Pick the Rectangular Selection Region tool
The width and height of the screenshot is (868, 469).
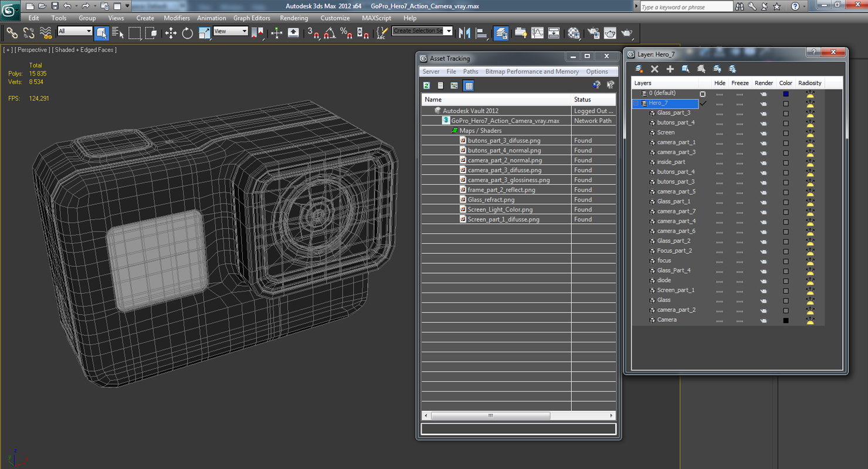tap(135, 33)
